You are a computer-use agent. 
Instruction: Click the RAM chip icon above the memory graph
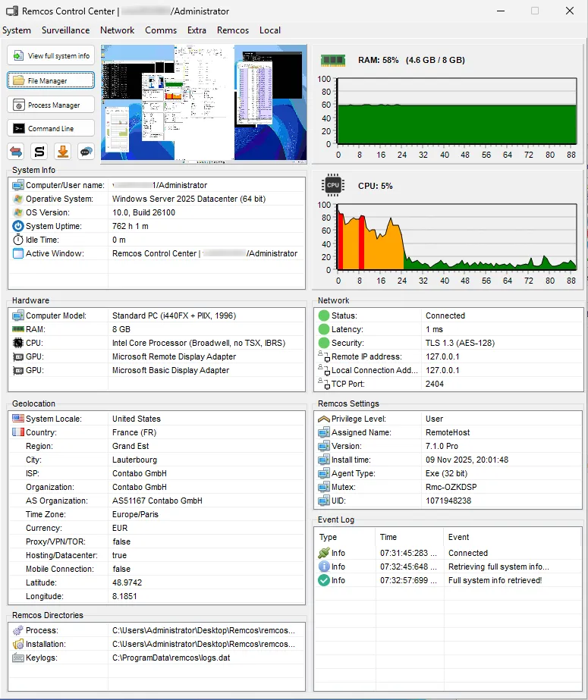[332, 60]
